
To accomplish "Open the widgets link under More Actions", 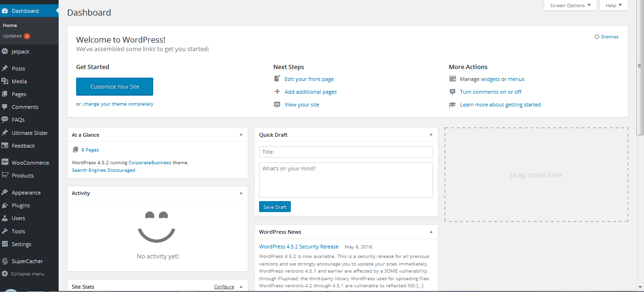I will [x=490, y=79].
